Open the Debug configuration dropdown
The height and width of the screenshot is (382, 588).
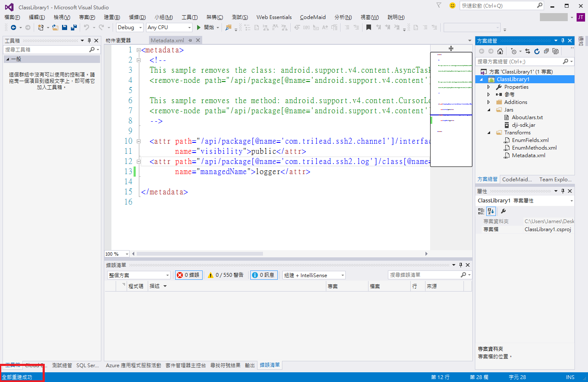point(130,27)
